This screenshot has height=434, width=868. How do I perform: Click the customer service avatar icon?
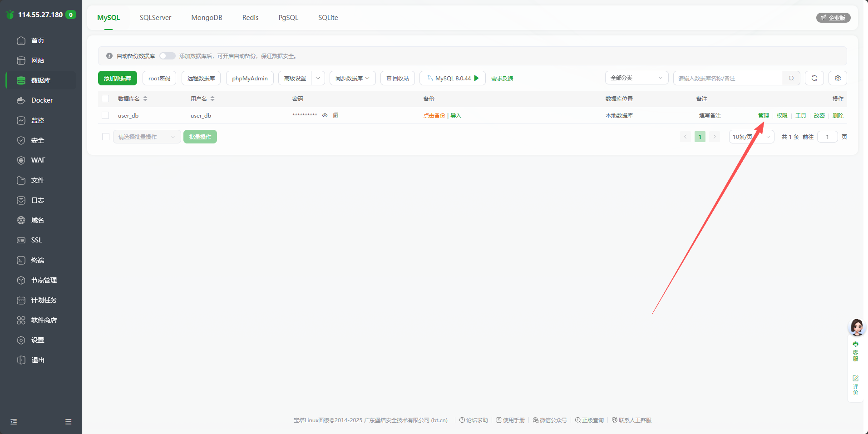[x=857, y=326]
